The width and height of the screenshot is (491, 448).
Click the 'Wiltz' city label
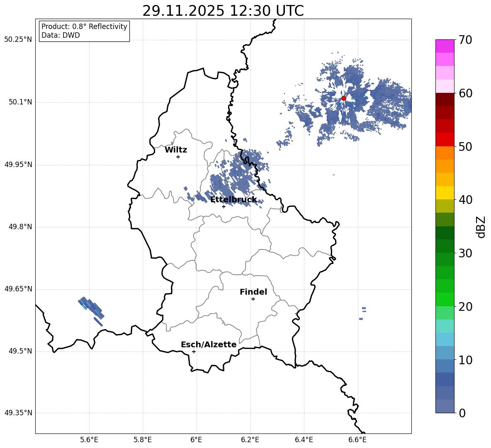[176, 150]
